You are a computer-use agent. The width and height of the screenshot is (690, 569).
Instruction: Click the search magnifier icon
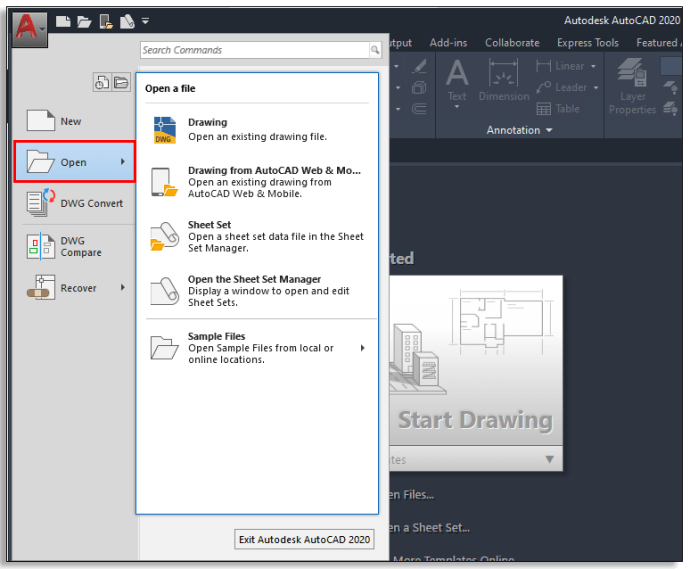coord(375,50)
